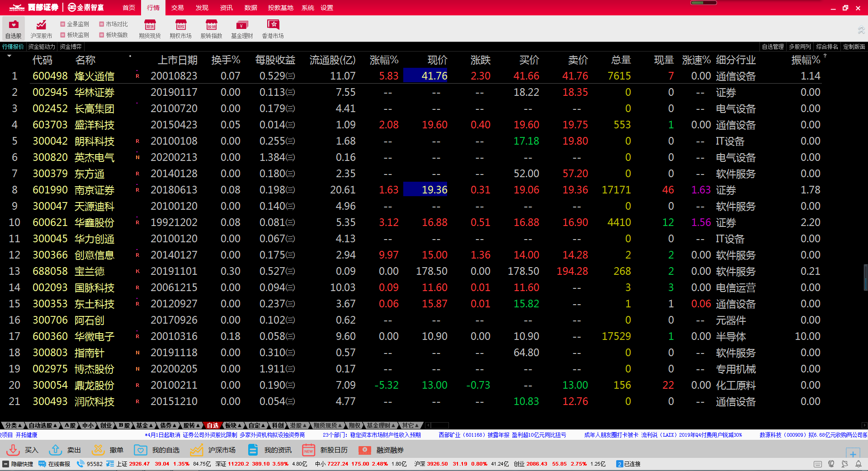Click the 撤单 cancel order icon
Image resolution: width=868 pixels, height=471 pixels.
(x=98, y=450)
